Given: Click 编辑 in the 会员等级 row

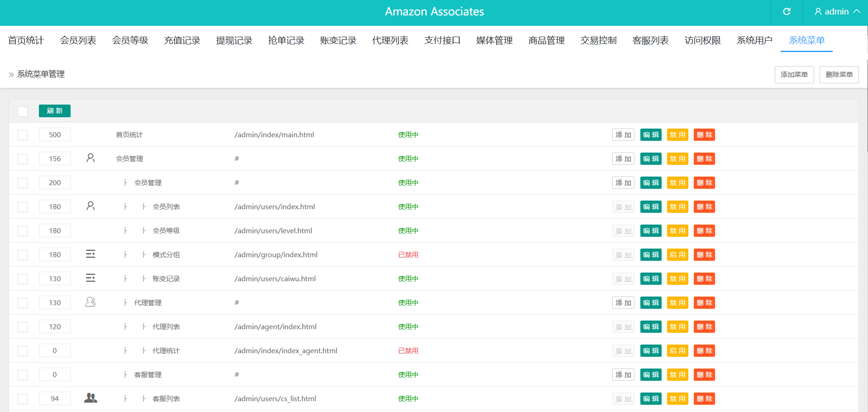Looking at the screenshot, I should [x=651, y=231].
